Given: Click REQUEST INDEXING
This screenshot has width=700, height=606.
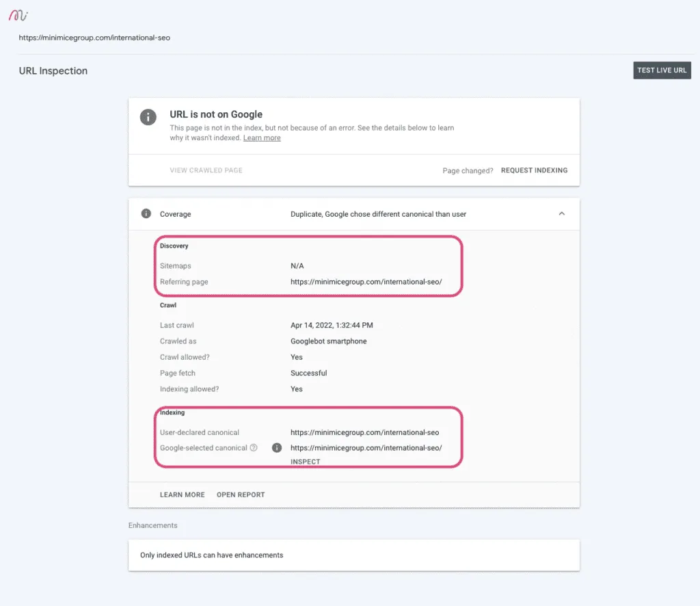Looking at the screenshot, I should pyautogui.click(x=535, y=170).
